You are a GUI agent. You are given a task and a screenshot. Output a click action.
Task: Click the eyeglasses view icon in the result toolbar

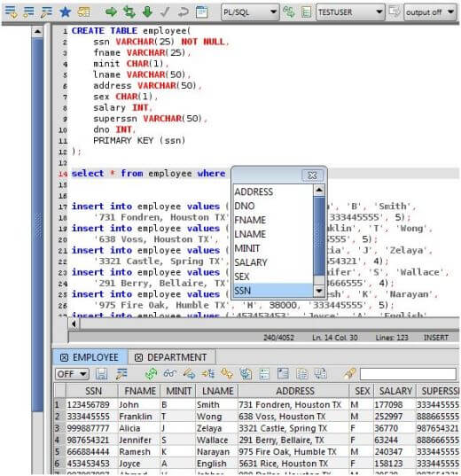click(169, 374)
